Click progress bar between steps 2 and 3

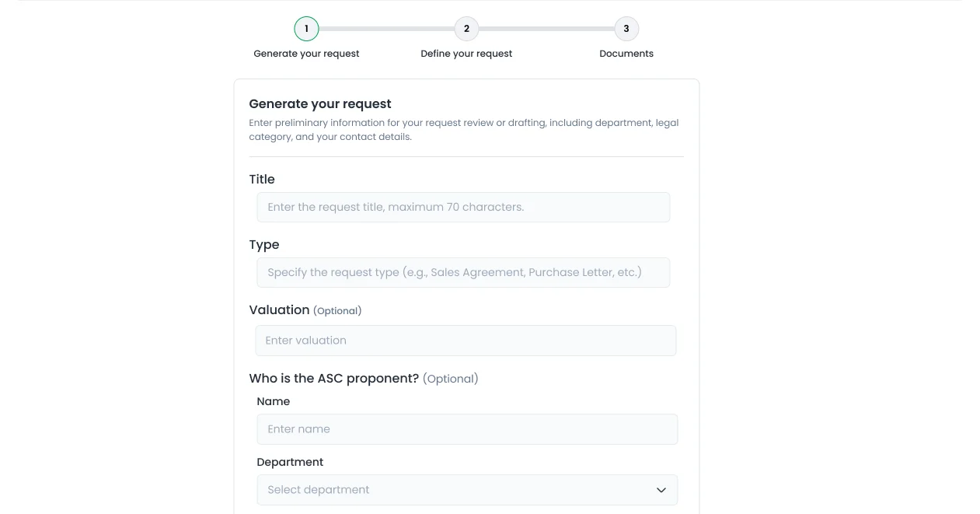pos(546,29)
